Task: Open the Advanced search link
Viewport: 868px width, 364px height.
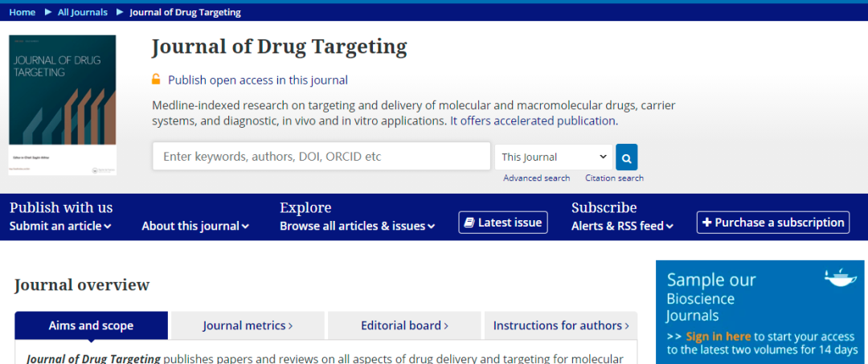Action: [536, 178]
